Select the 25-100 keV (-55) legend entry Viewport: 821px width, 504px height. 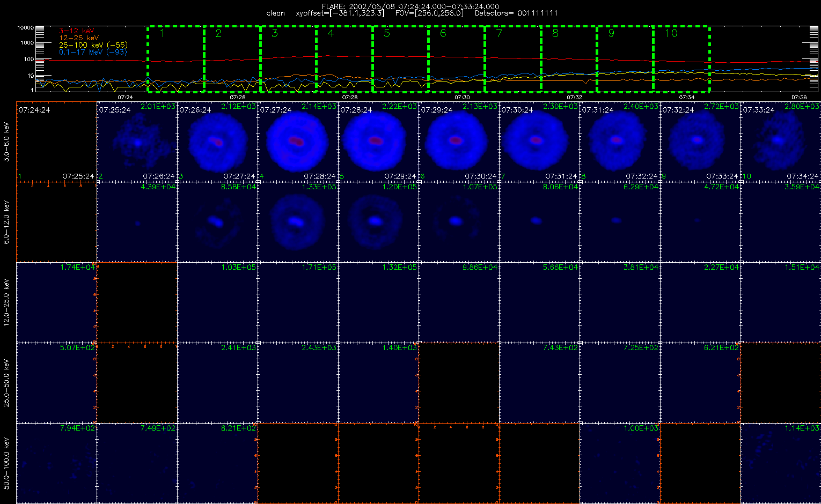point(93,45)
